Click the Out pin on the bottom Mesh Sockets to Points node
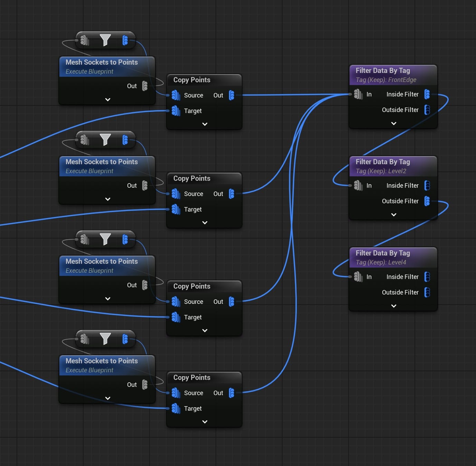The image size is (476, 466). [x=145, y=385]
